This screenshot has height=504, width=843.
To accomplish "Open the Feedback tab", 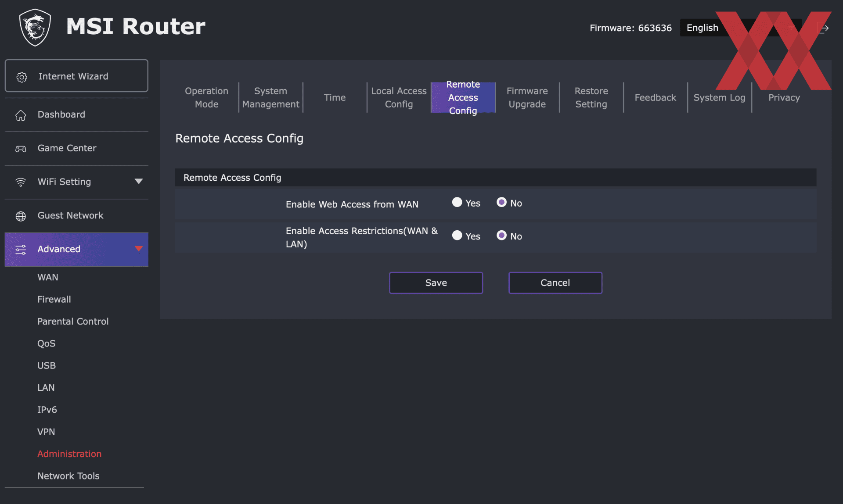I will tap(655, 97).
